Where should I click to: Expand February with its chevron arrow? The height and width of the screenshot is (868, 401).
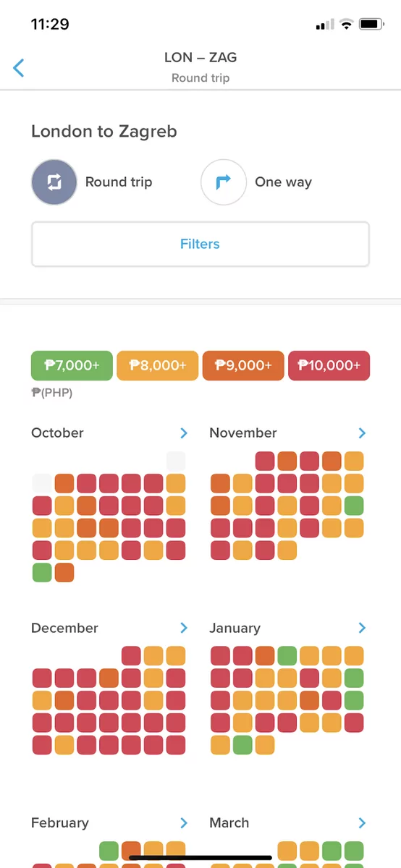pyautogui.click(x=184, y=822)
